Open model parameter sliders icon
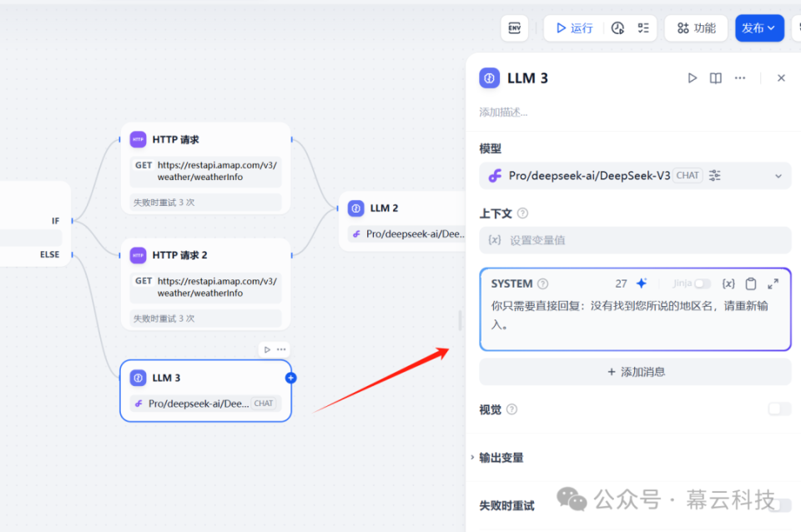The height and width of the screenshot is (532, 801). click(x=715, y=176)
